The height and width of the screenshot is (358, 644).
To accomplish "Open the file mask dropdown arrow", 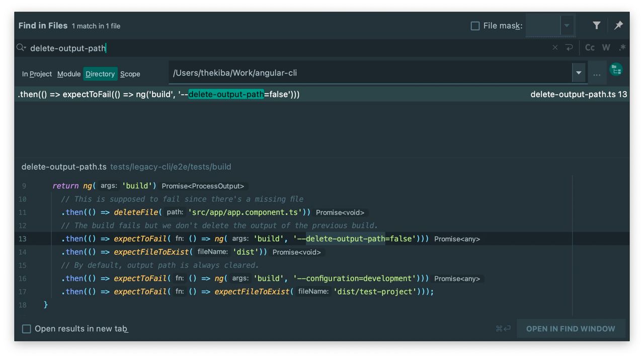I will coord(567,26).
